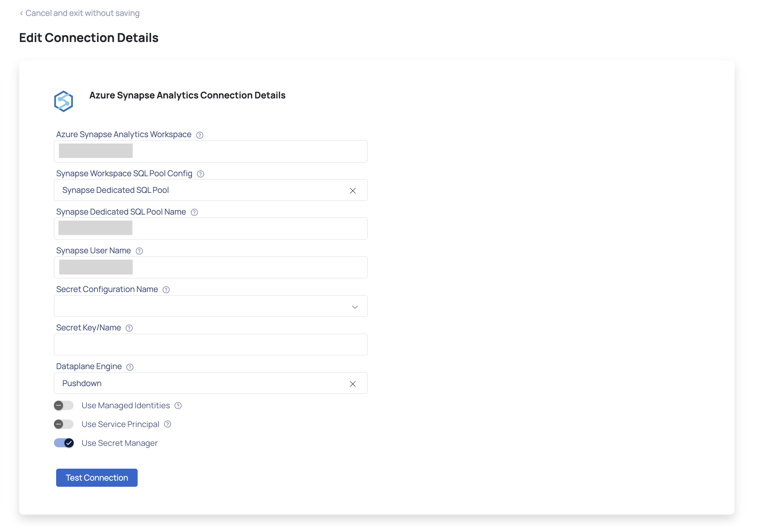Open help icon for Secret Configuration Name
Viewport: 757px width, 532px height.
pyautogui.click(x=166, y=290)
